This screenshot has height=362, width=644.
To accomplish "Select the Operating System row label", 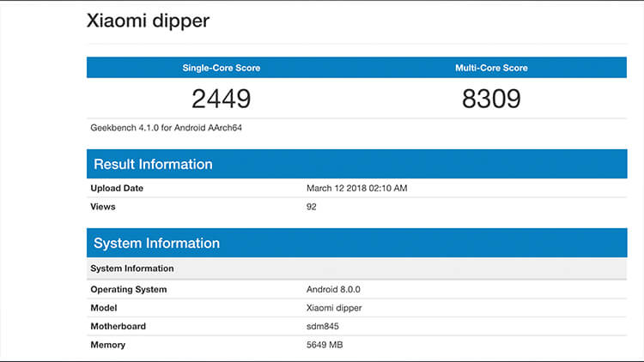I will pos(129,289).
